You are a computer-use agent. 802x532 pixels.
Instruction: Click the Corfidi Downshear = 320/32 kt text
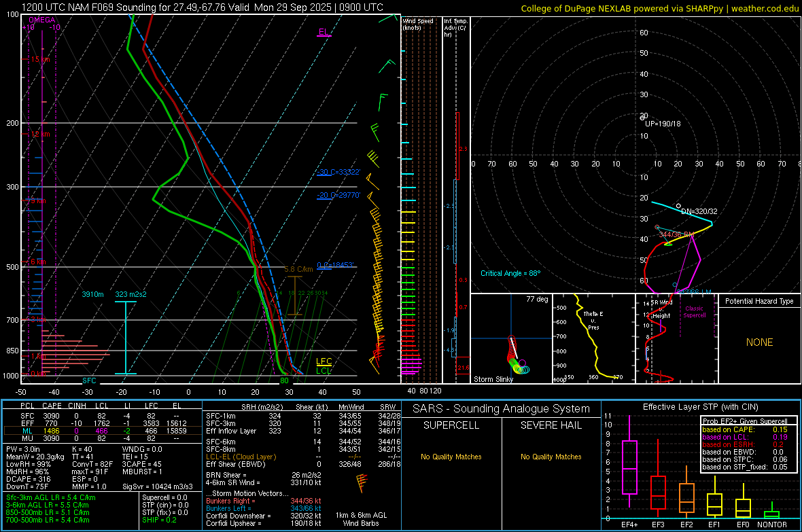(264, 516)
